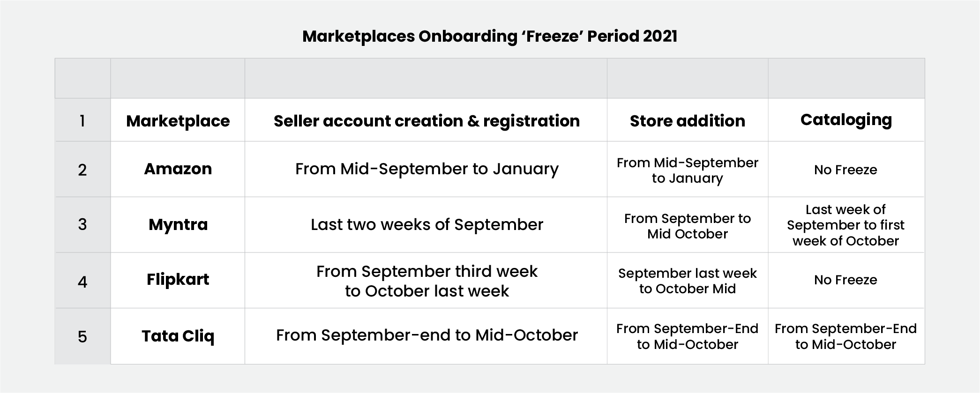This screenshot has height=393, width=980.
Task: Click Myntra's 'From September to Mid October' cell
Action: pyautogui.click(x=688, y=225)
